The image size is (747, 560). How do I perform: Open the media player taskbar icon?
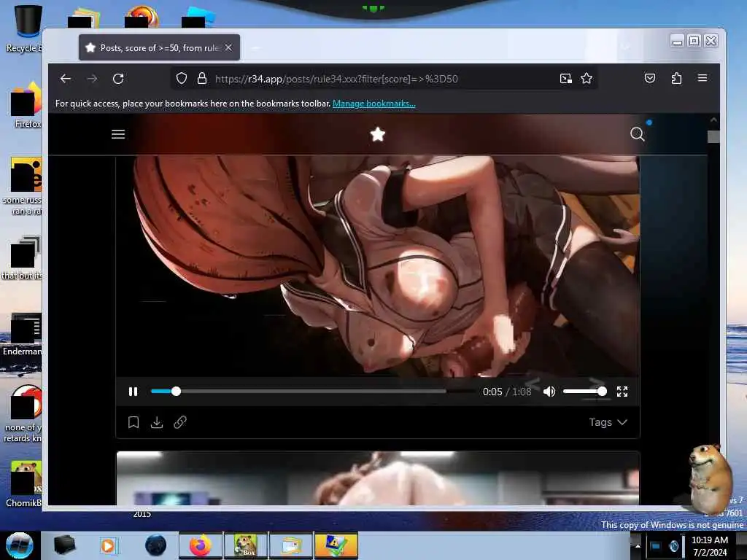pos(108,545)
